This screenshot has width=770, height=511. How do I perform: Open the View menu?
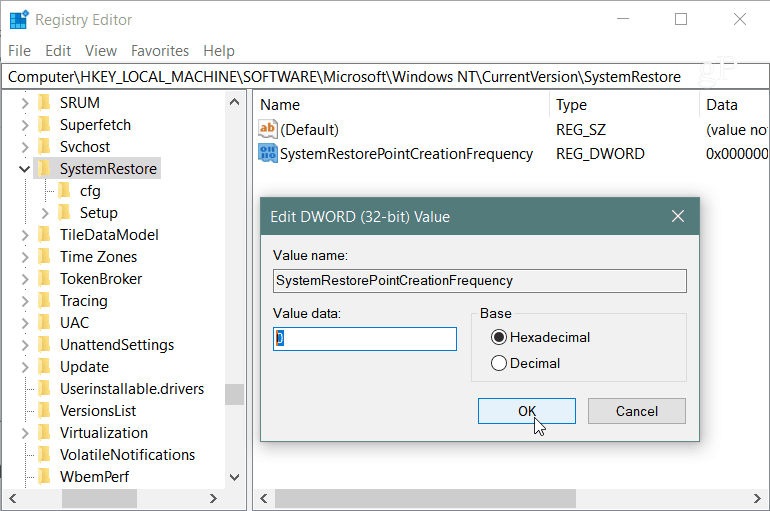101,51
